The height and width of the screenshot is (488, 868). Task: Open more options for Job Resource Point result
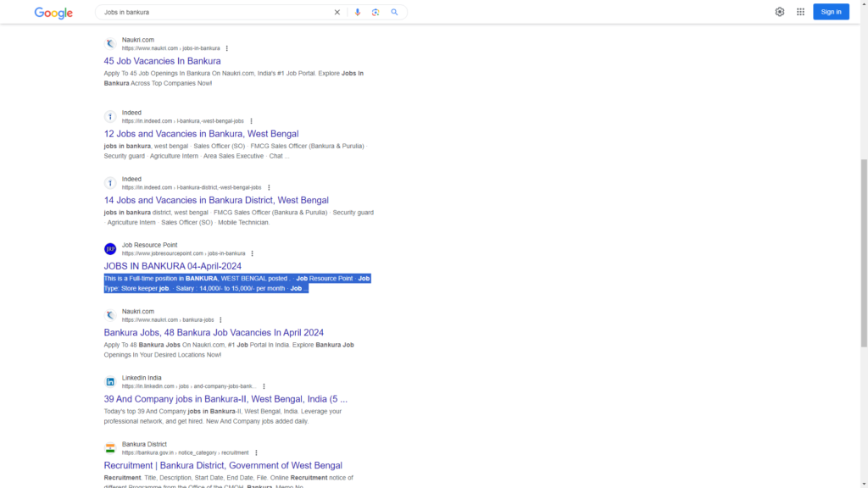coord(253,253)
